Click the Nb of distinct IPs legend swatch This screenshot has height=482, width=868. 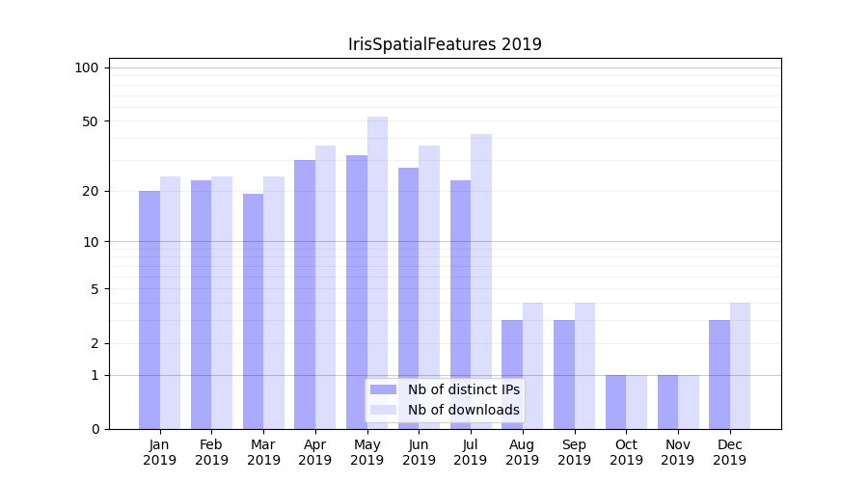[384, 389]
